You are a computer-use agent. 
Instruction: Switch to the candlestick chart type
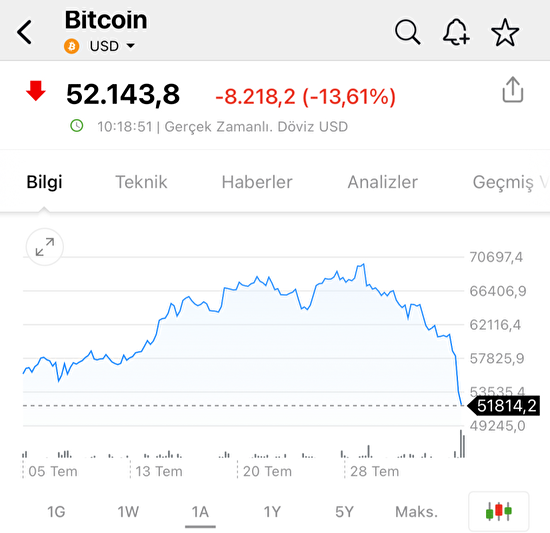498,511
